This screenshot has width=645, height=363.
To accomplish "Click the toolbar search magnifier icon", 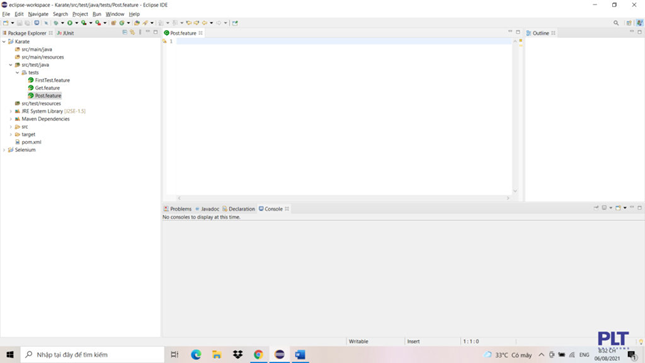I will tap(616, 23).
